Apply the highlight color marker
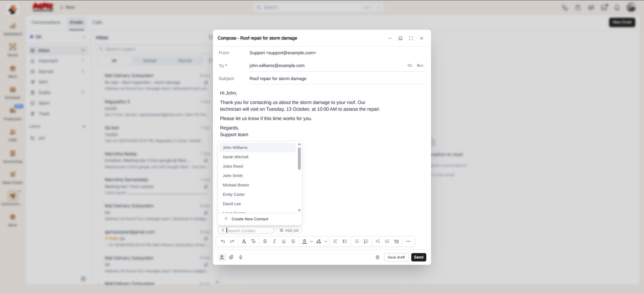644x294 pixels. pyautogui.click(x=319, y=241)
